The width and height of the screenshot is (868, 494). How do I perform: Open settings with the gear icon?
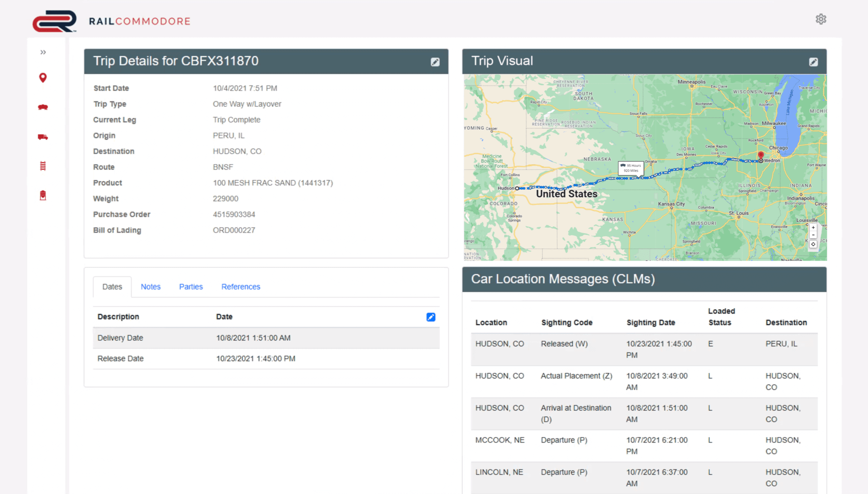click(821, 19)
